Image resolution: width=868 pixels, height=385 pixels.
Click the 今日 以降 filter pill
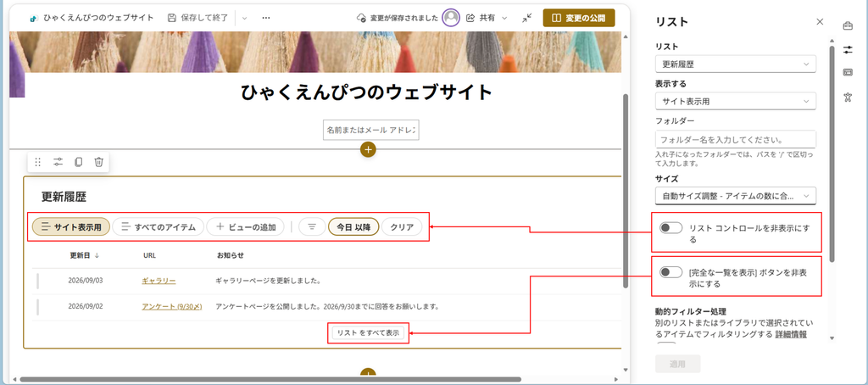coord(353,226)
